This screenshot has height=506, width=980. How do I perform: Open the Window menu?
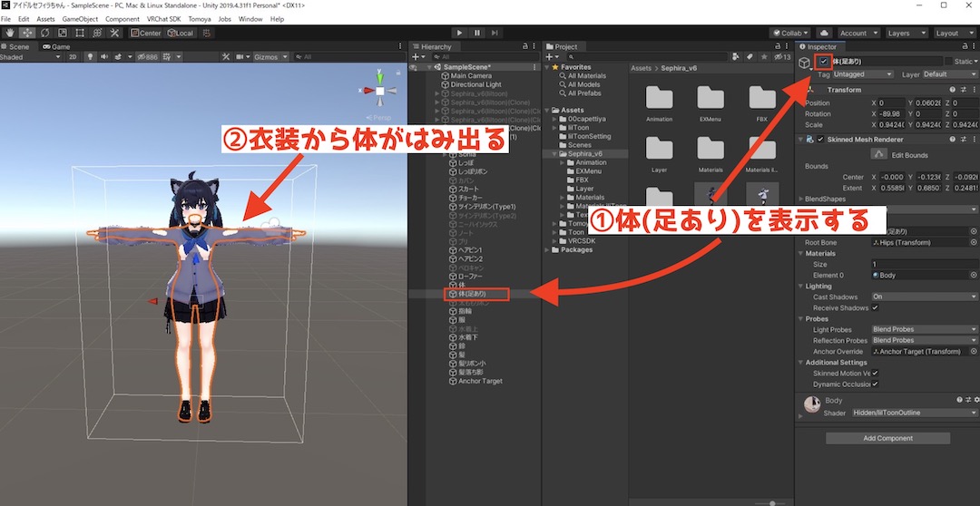(x=250, y=19)
